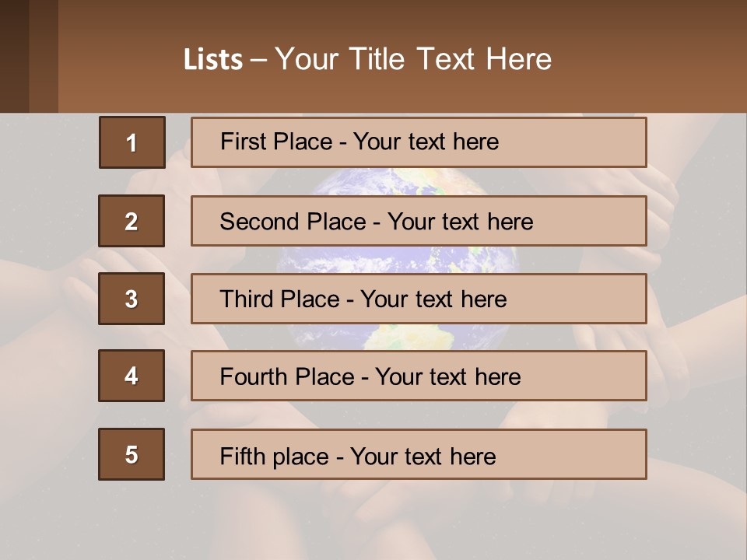Click the word 'Fifth' in list
Image resolution: width=747 pixels, height=560 pixels.
[243, 456]
